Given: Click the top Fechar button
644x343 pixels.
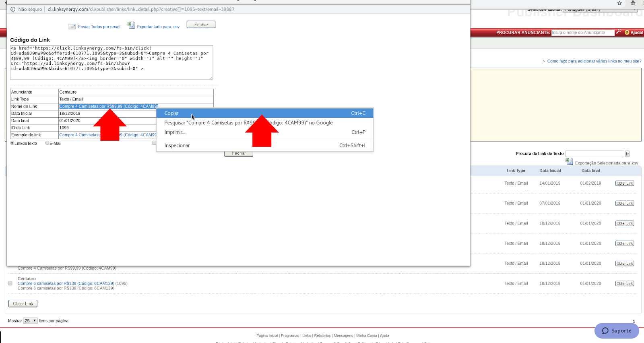Looking at the screenshot, I should coord(201,25).
